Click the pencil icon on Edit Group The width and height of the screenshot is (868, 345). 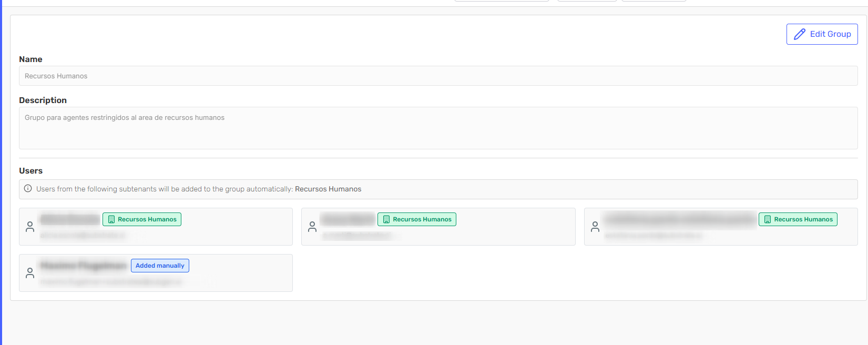click(x=799, y=34)
